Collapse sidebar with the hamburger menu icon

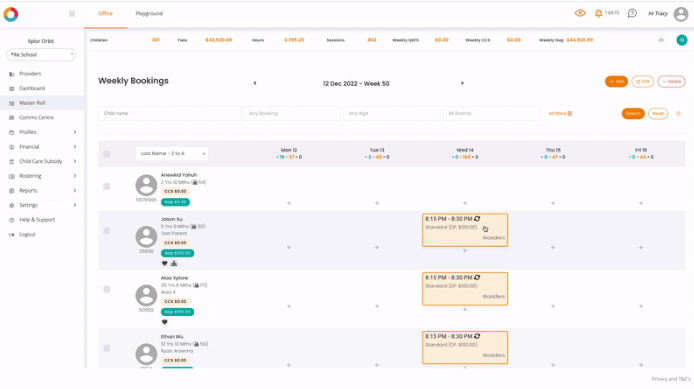(x=72, y=14)
